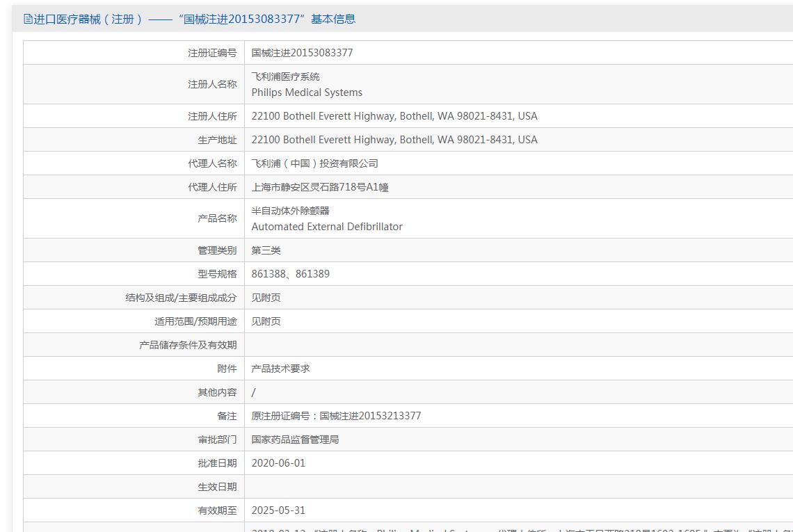Screen dimensions: 793x532
Task: Select the address value in 注册人住所 row
Action: click(394, 116)
